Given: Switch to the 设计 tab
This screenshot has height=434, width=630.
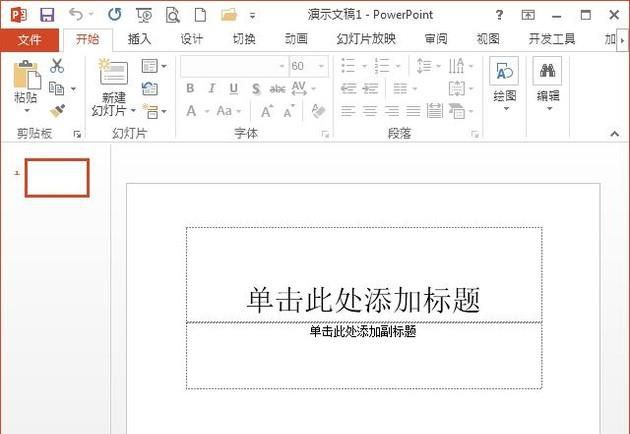Looking at the screenshot, I should [x=192, y=39].
